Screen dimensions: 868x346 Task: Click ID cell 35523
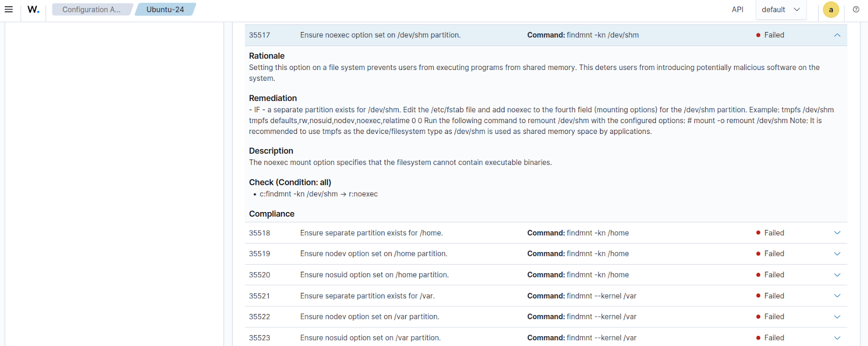point(259,338)
